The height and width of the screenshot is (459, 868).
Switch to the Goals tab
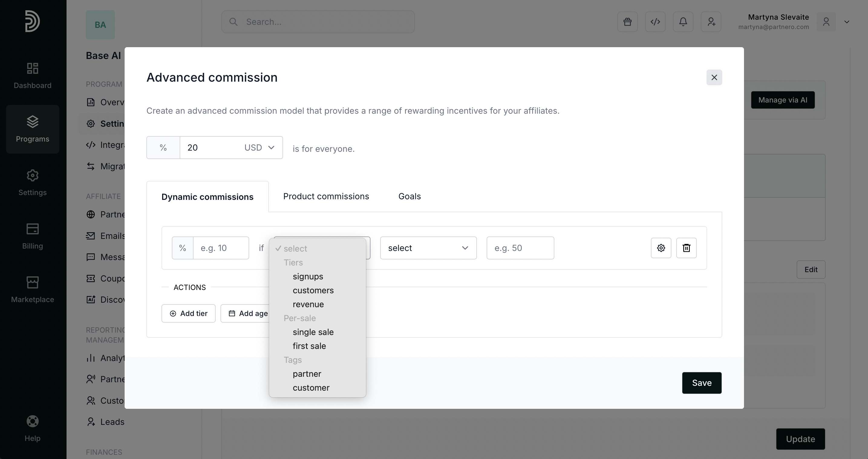tap(410, 197)
